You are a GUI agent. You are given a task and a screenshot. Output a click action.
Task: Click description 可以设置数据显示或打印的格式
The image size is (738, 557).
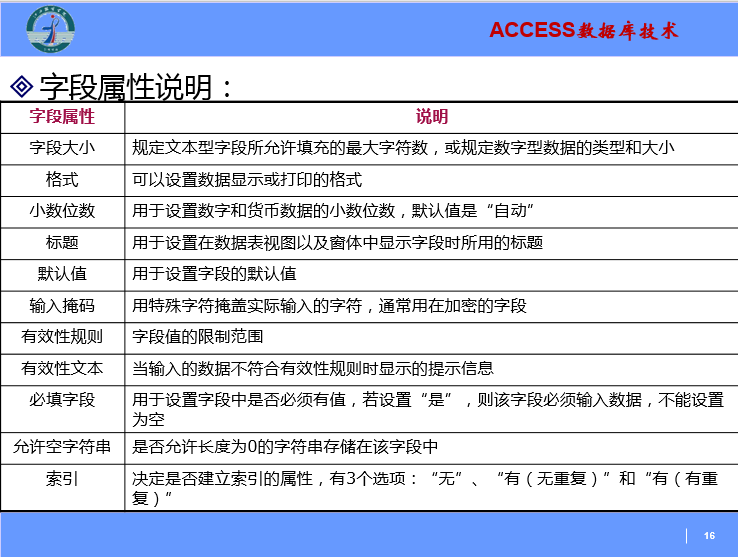(247, 179)
